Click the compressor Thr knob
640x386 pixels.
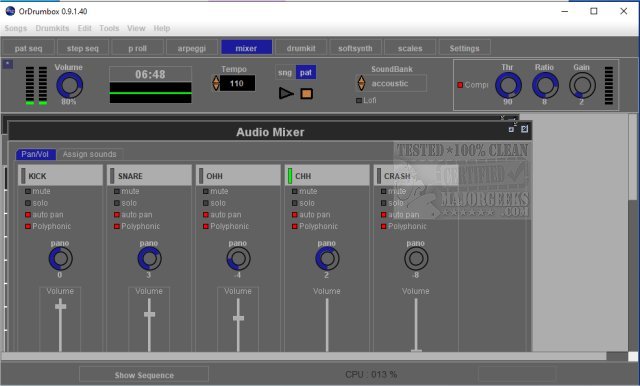[x=508, y=85]
